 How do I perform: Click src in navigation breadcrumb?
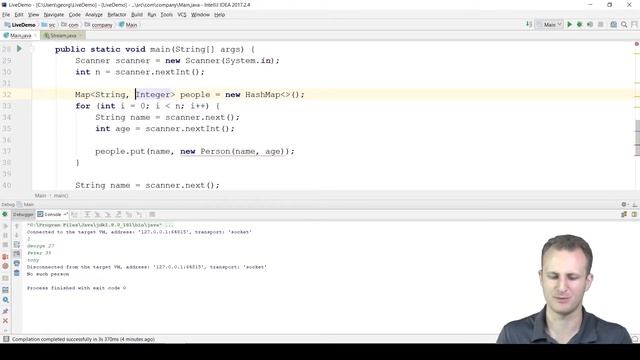click(x=48, y=25)
